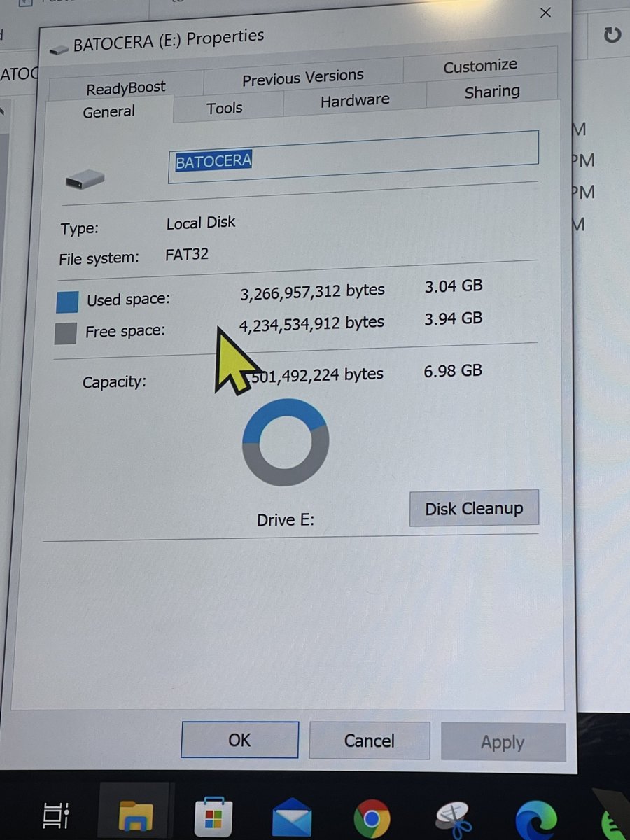630x840 pixels.
Task: Select the 3,266,957,312 bytes used value
Action: click(x=312, y=292)
